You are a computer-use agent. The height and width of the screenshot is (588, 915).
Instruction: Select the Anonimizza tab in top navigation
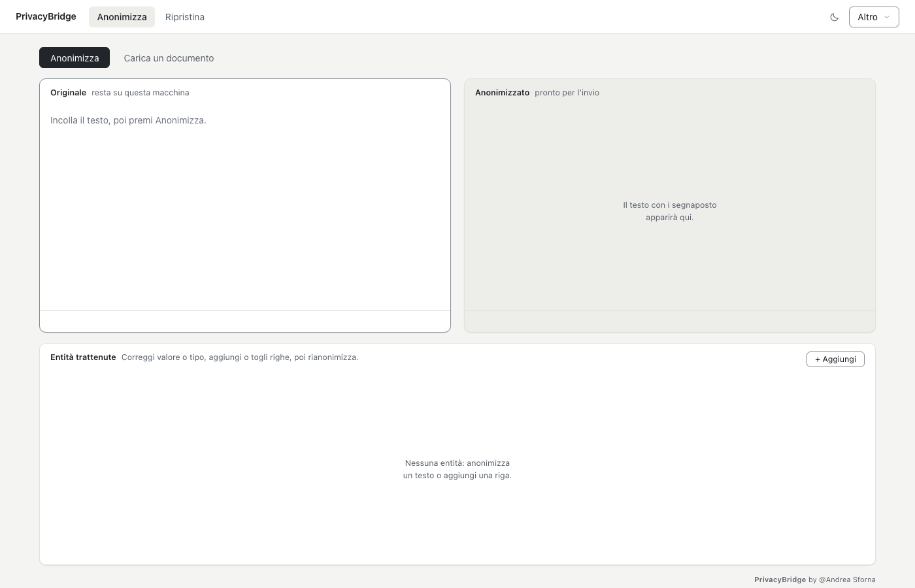[122, 17]
